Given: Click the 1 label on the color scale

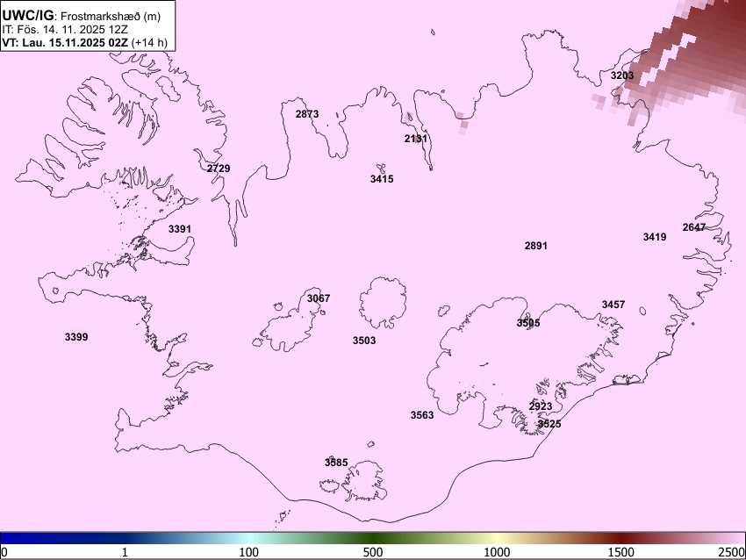Looking at the screenshot, I should click(125, 552).
